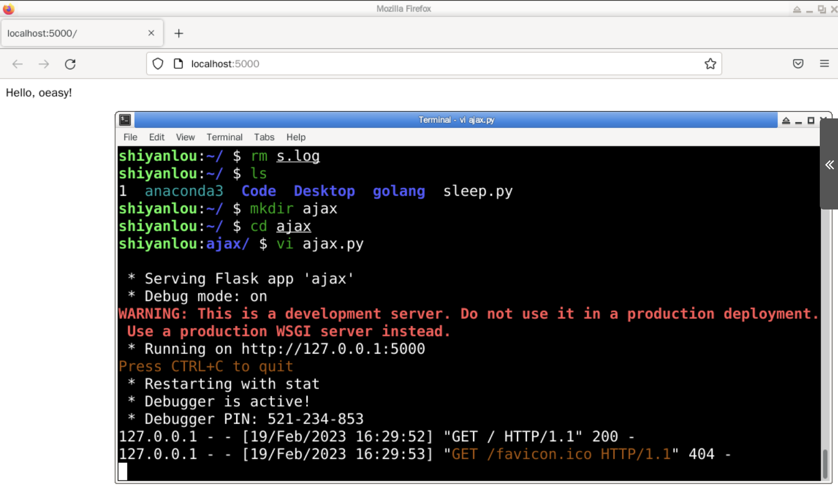The image size is (838, 504).
Task: Go forward using the forward arrow
Action: click(x=44, y=64)
